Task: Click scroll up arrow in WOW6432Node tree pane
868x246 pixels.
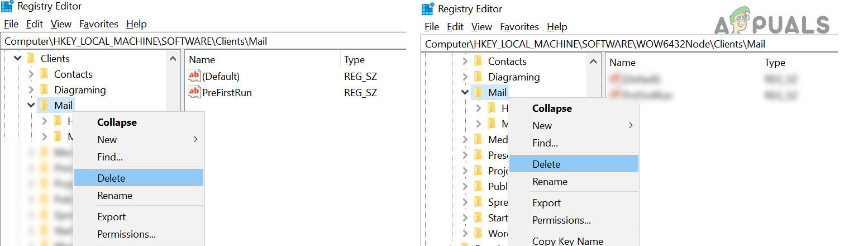Action: pos(594,62)
